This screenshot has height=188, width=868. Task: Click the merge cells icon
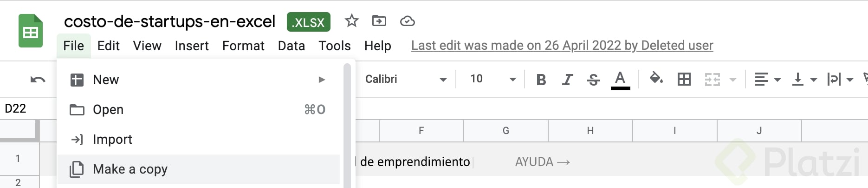pyautogui.click(x=712, y=80)
